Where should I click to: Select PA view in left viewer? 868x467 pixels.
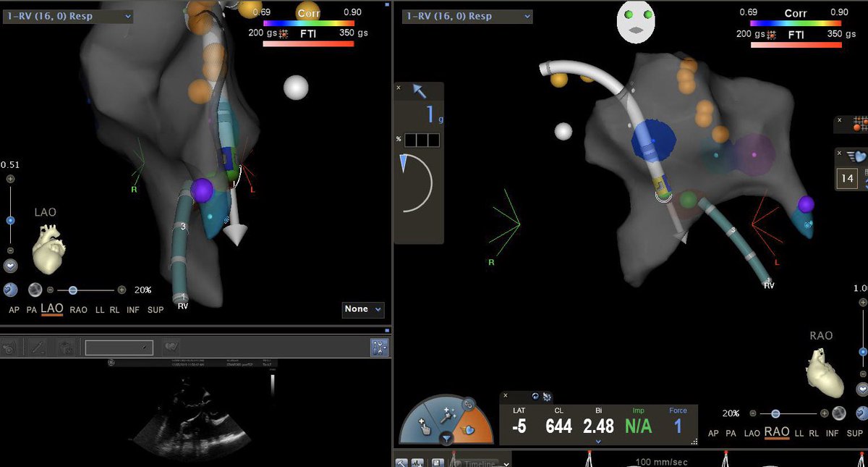(32, 309)
